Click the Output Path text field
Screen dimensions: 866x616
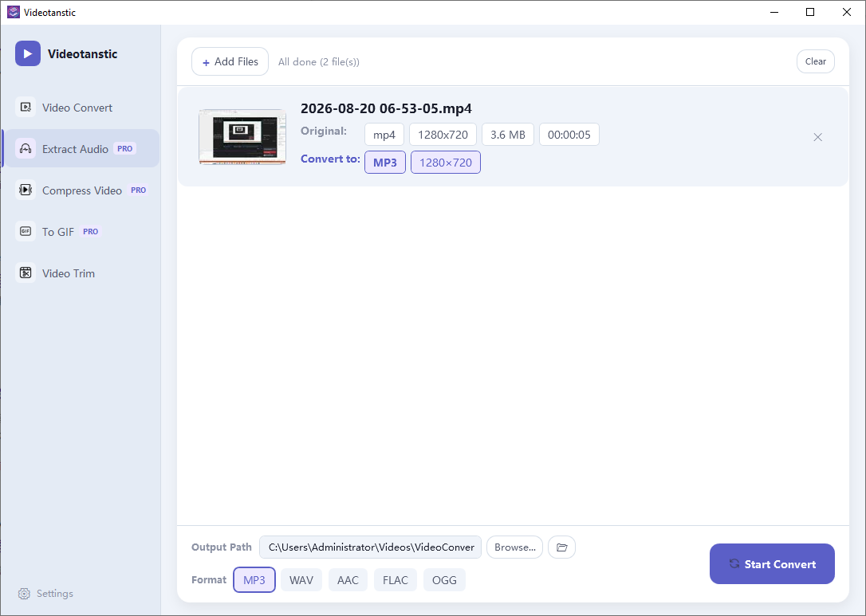[370, 547]
